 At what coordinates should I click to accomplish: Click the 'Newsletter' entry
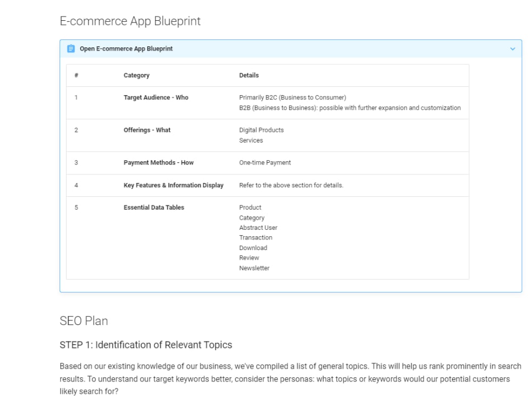click(254, 268)
